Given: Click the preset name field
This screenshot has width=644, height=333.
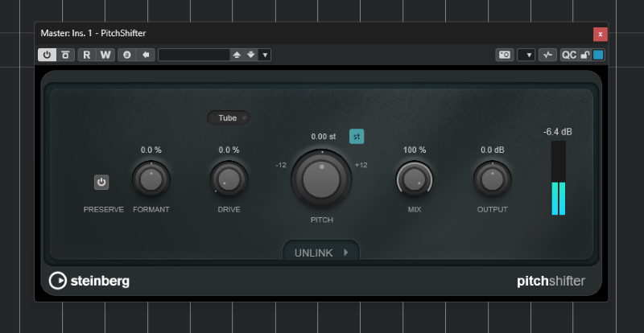Looking at the screenshot, I should coord(194,55).
